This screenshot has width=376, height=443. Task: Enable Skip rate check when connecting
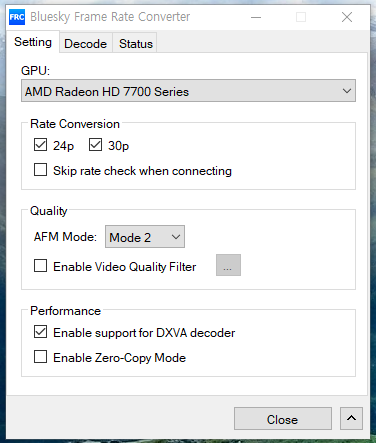[40, 170]
